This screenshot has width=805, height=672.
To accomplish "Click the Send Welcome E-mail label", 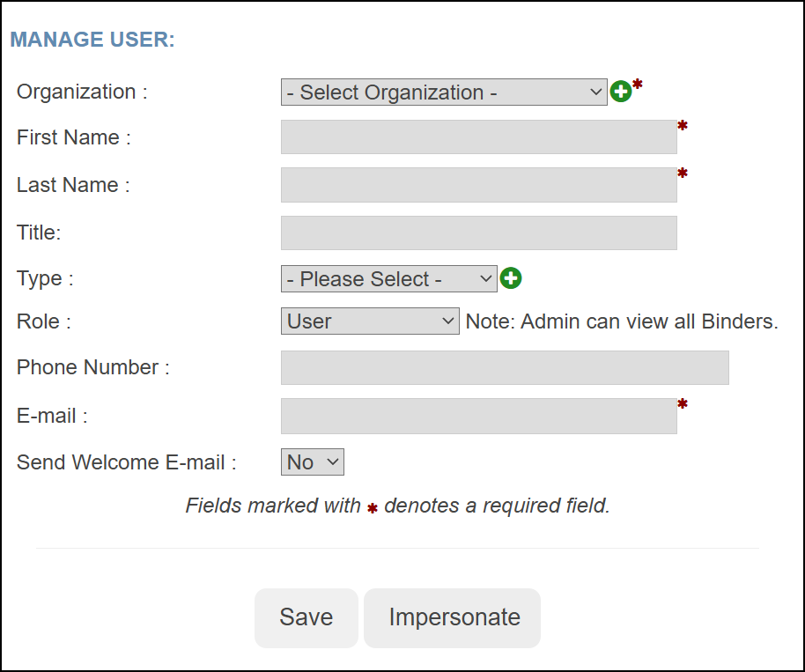I will pos(126,462).
